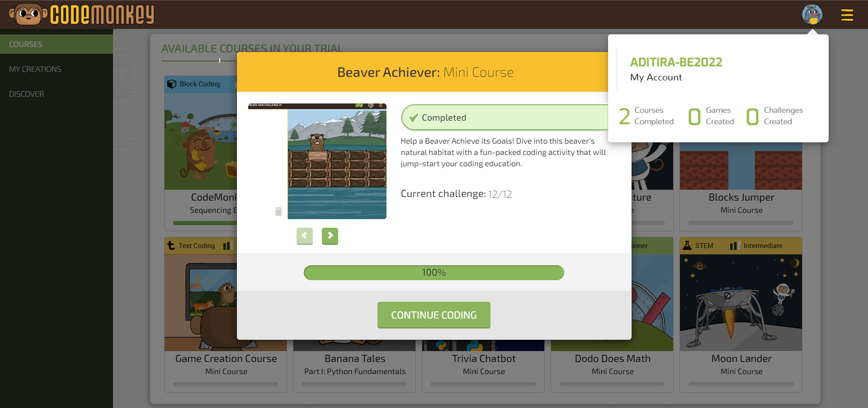Open the Beaver challenge preview thumbnail
Screen dimensions: 868x408
(x=317, y=161)
